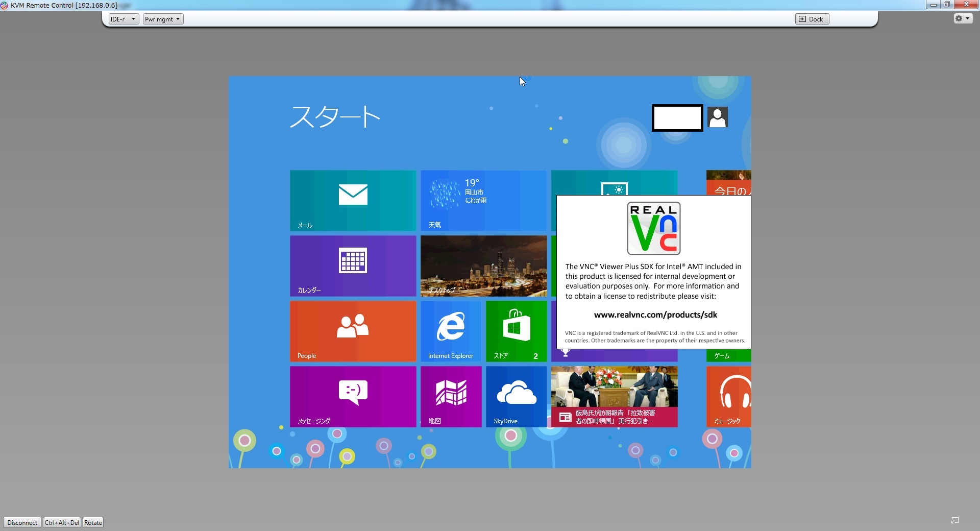Open the Weather tile (天気)
This screenshot has width=980, height=531.
483,200
